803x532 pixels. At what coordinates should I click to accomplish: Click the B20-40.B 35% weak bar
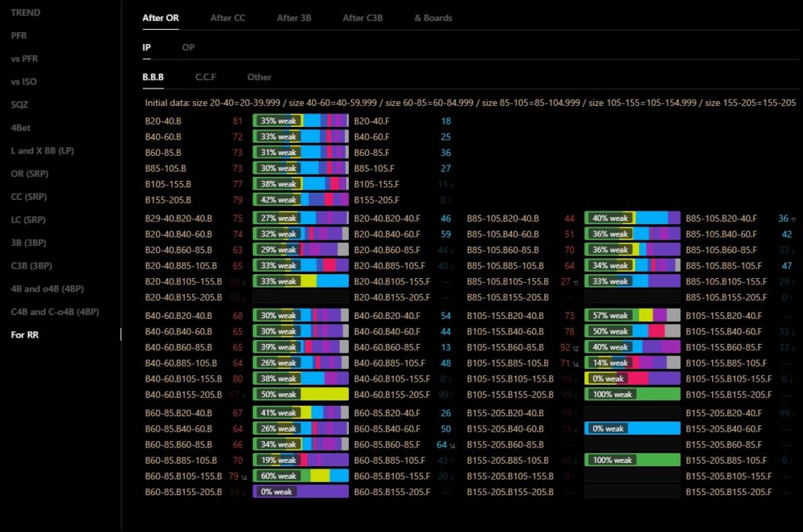click(x=300, y=121)
